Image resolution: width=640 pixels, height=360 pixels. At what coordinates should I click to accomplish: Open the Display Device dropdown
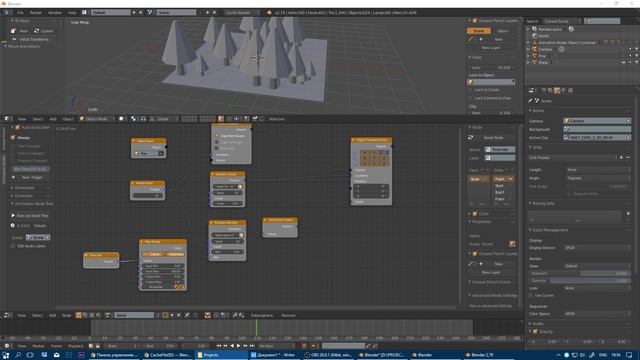(x=597, y=248)
